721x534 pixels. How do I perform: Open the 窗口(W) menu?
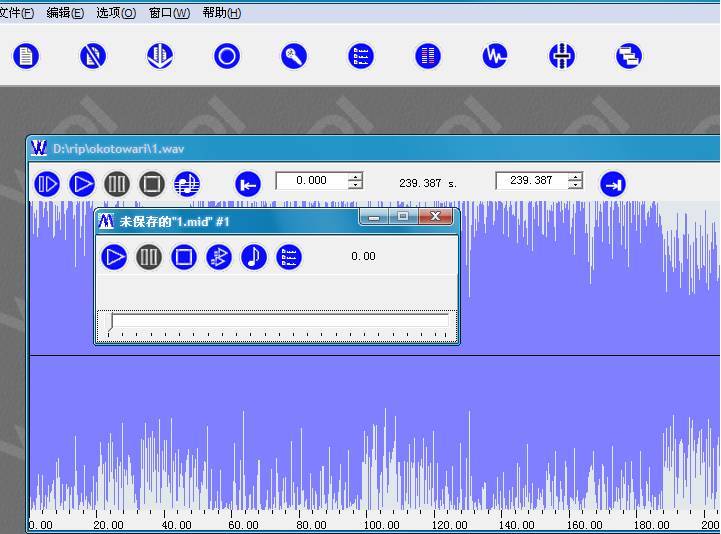pos(169,13)
